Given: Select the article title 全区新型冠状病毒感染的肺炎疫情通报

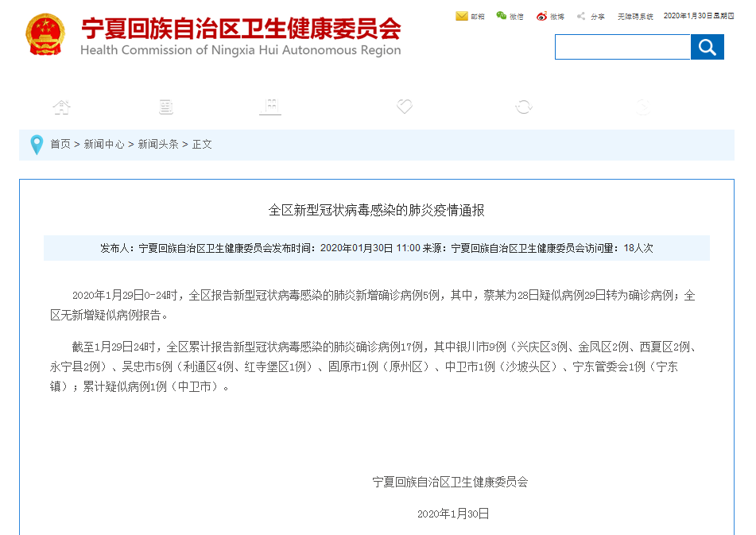Looking at the screenshot, I should point(378,210).
